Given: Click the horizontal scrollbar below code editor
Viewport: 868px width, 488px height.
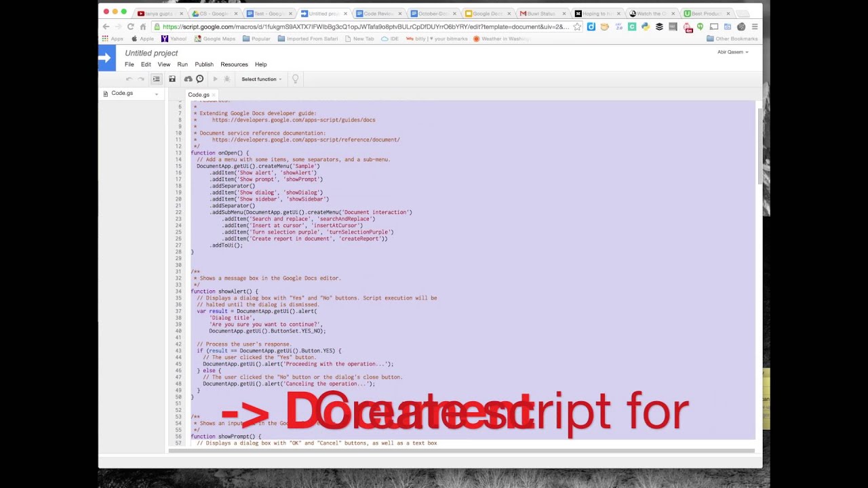Looking at the screenshot, I should point(461,451).
